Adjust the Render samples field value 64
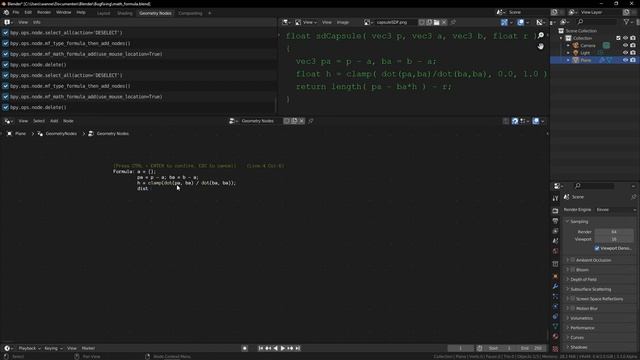This screenshot has height=360, width=640. 615,232
